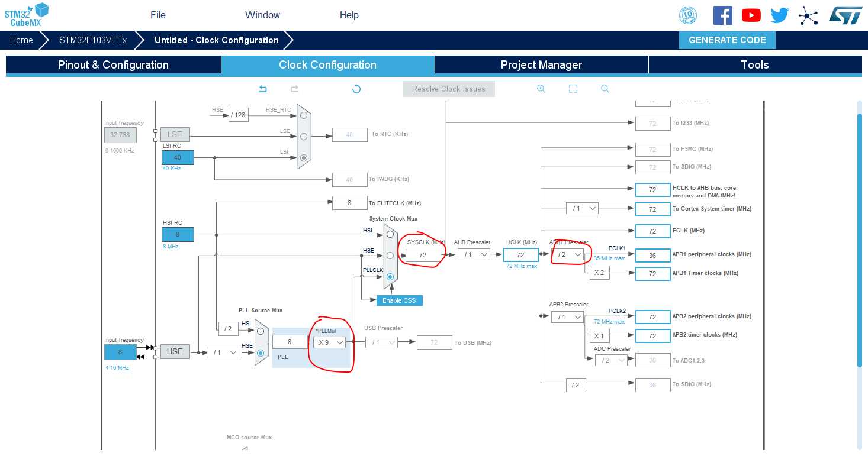Click the FCLK (MHz) 72 field
Viewport: 868px width, 456px height.
tap(652, 231)
